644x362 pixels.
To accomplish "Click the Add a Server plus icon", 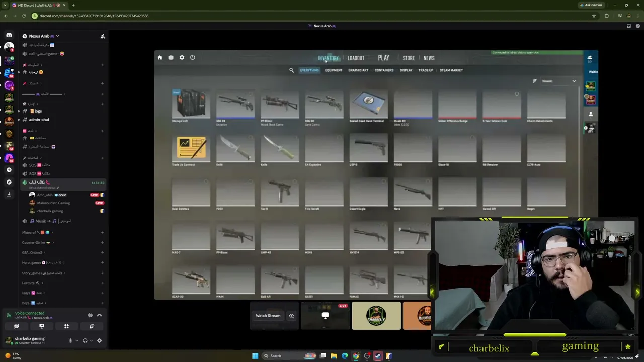I will 9,170.
